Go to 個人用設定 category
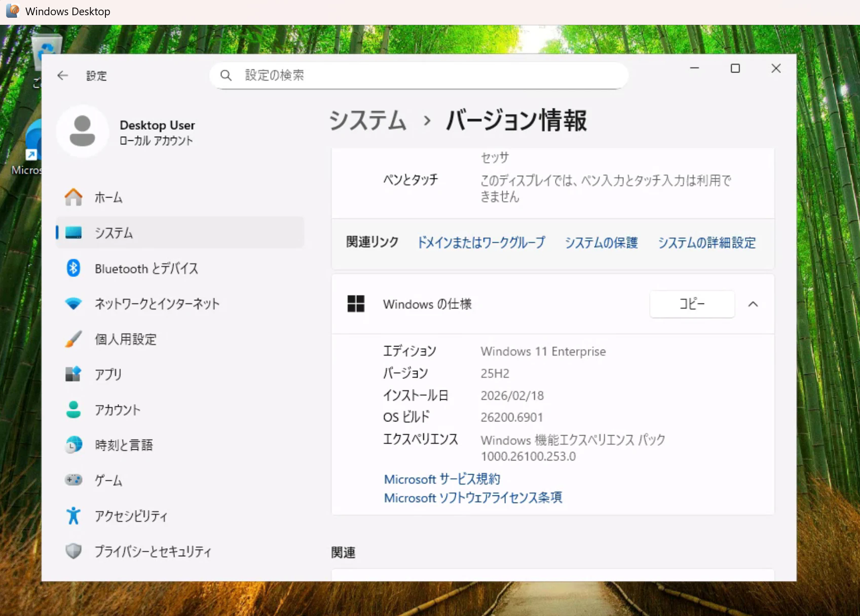This screenshot has height=616, width=860. point(180,339)
